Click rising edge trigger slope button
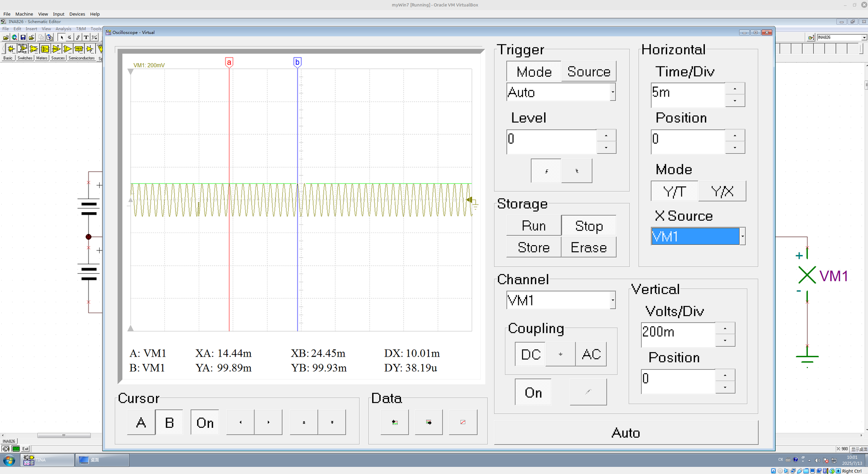 [546, 171]
